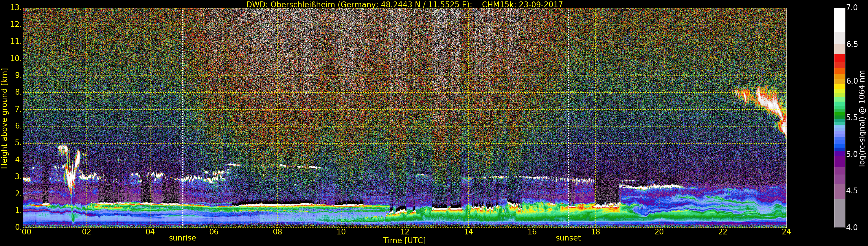The height and width of the screenshot is (246, 868).
Task: Click the white top segment of the colorbar
Action: (839, 20)
